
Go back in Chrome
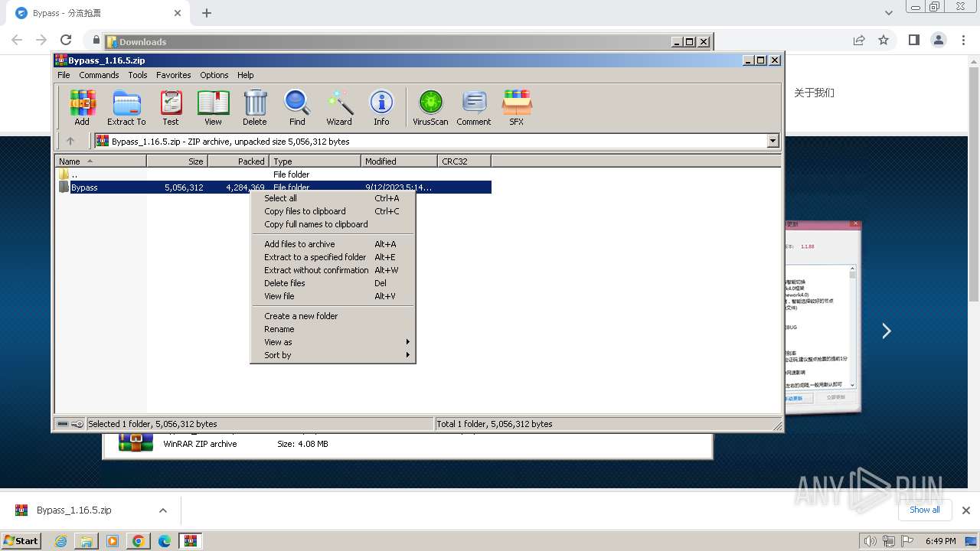coord(17,40)
